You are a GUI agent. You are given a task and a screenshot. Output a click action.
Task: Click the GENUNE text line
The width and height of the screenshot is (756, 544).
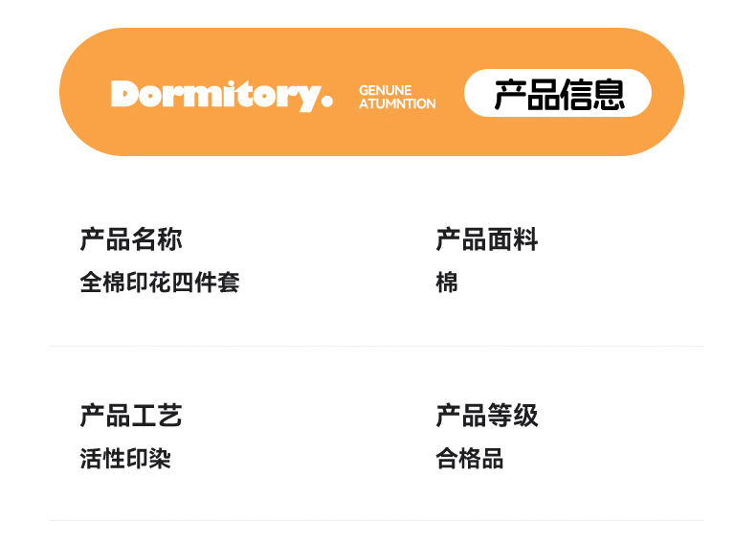click(x=385, y=90)
